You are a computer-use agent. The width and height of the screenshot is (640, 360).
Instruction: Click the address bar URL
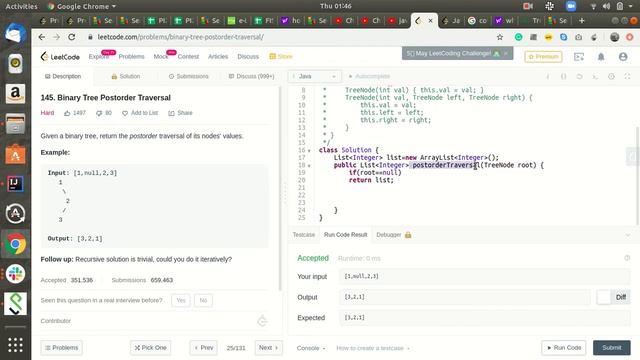click(x=180, y=37)
